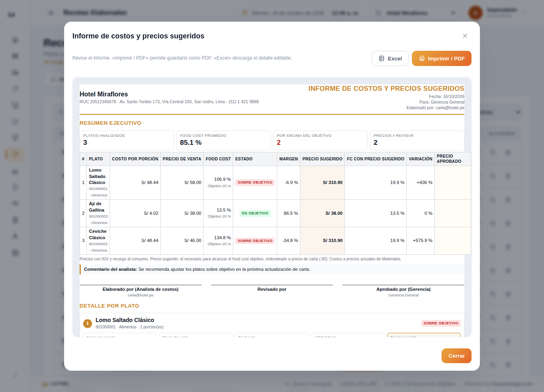Click the FC CON PRECIO SUGERIDO column header
544x392 pixels.
(376, 159)
